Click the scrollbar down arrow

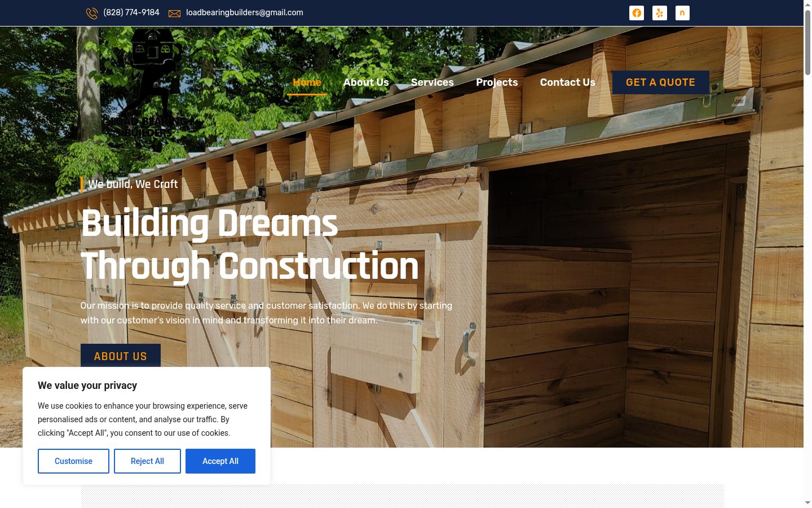click(807, 503)
